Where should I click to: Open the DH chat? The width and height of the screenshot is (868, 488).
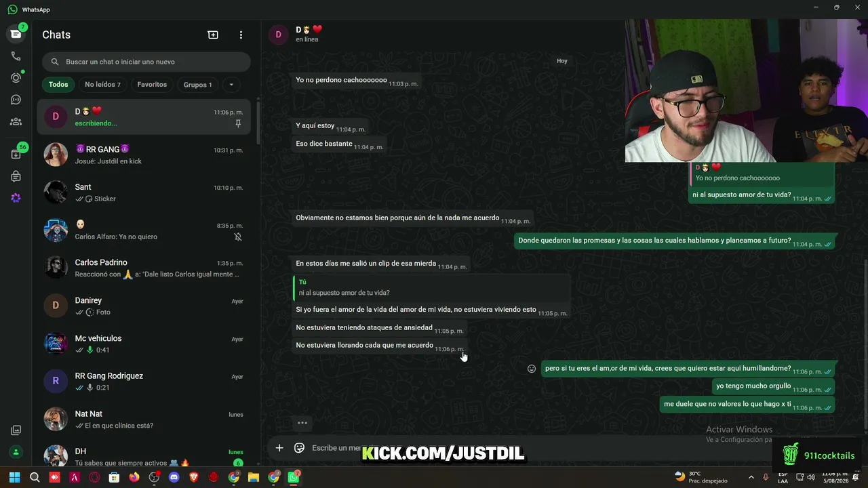pos(144,455)
